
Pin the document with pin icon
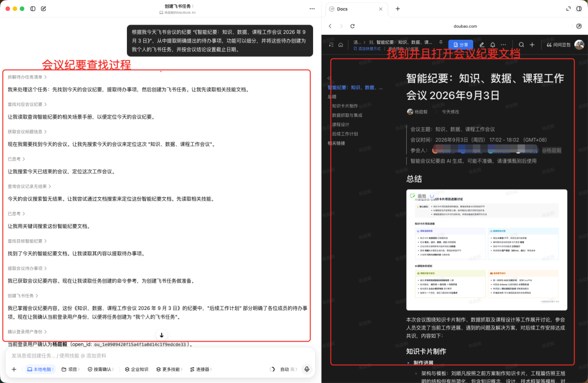pyautogui.click(x=440, y=42)
